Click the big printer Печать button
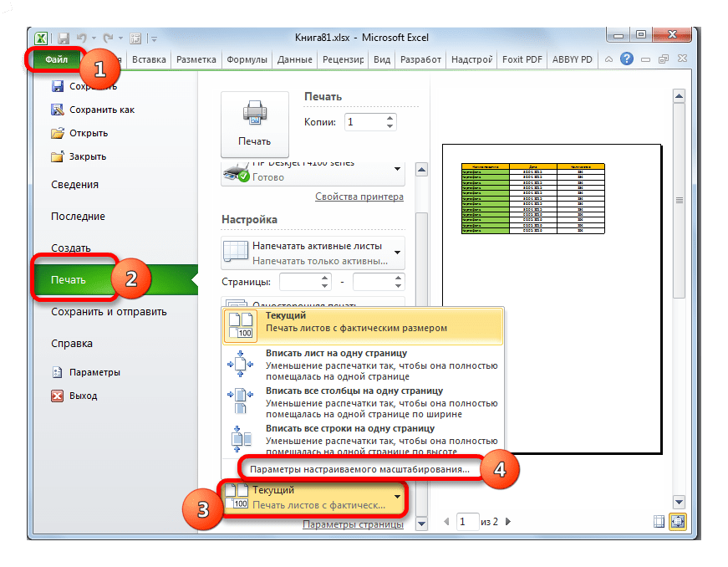 tap(254, 124)
